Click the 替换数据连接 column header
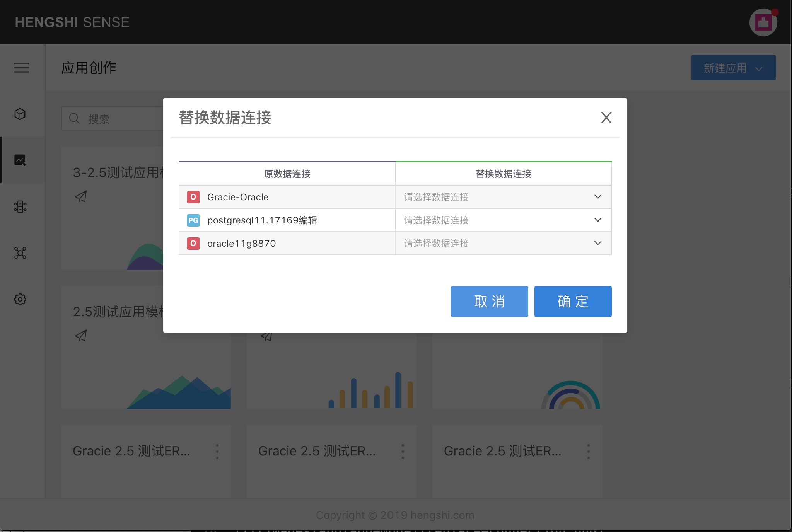 point(503,174)
